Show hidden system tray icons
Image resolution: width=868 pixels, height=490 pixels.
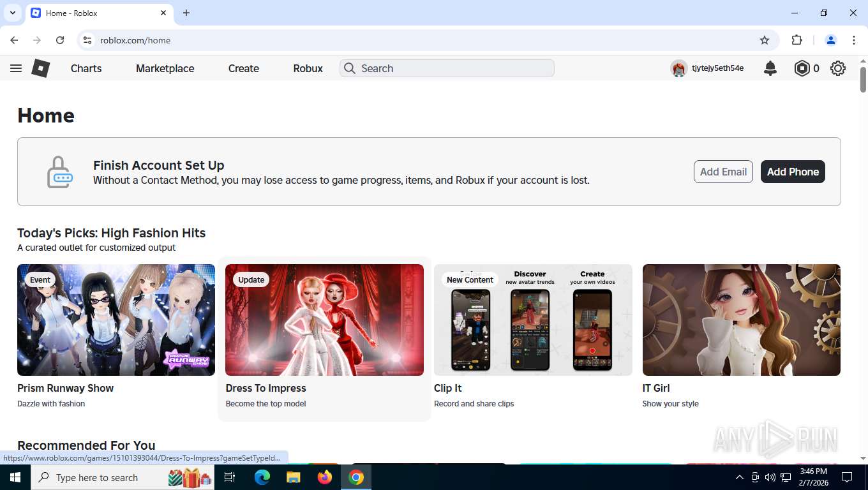tap(740, 477)
